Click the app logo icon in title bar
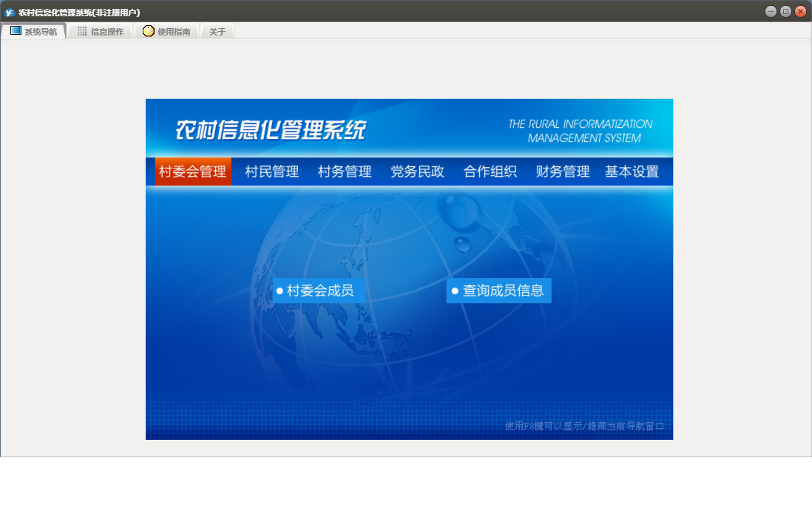Screen dimensions: 812x527 [x=10, y=12]
